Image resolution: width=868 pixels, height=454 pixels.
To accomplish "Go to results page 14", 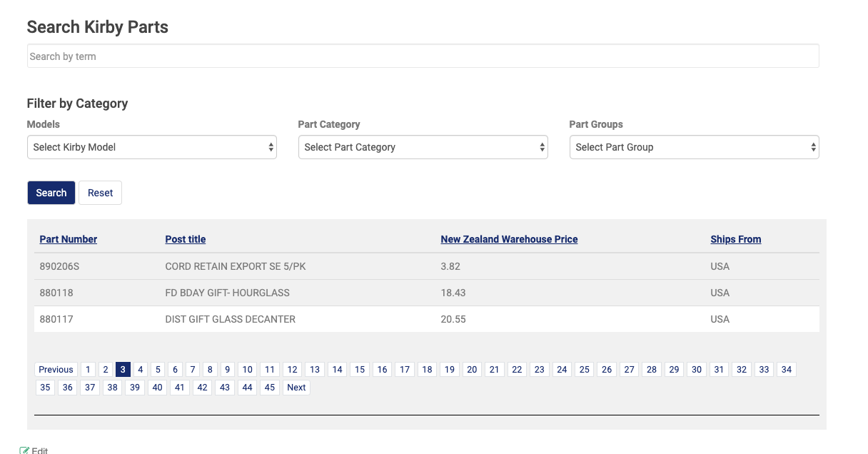I will pyautogui.click(x=337, y=369).
